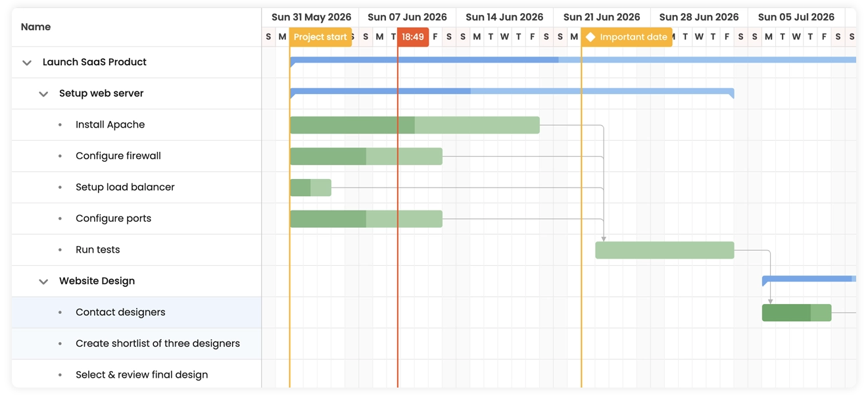
Task: Click the Website Design summary bar
Action: tap(809, 279)
